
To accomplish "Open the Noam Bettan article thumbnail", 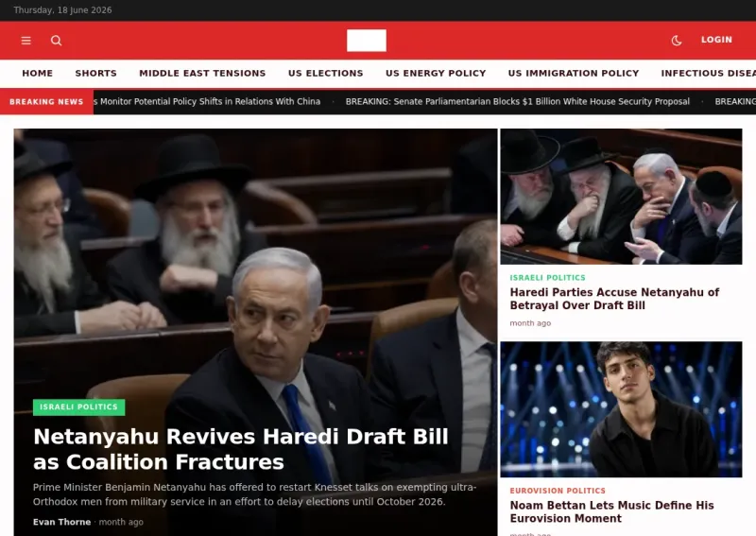I will click(621, 409).
